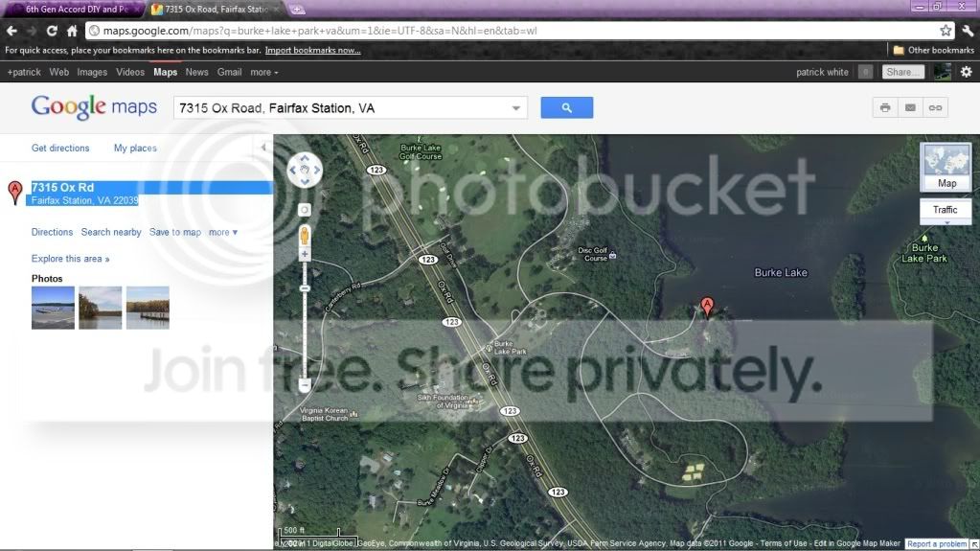Print the current map
The width and height of the screenshot is (980, 551).
pos(885,107)
